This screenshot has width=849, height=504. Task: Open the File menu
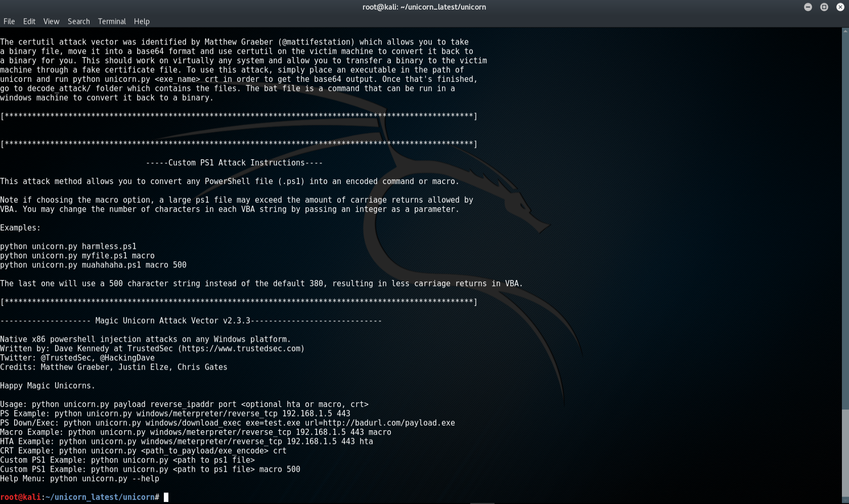point(9,21)
